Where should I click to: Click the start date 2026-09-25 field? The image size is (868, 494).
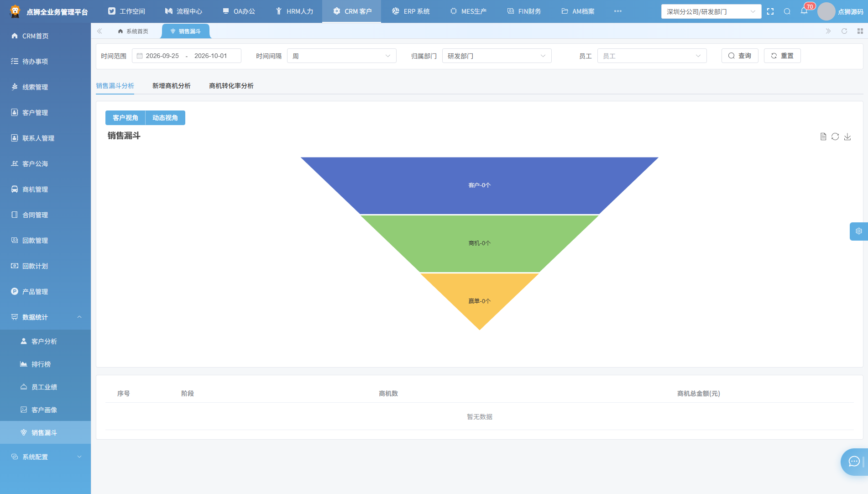(162, 56)
